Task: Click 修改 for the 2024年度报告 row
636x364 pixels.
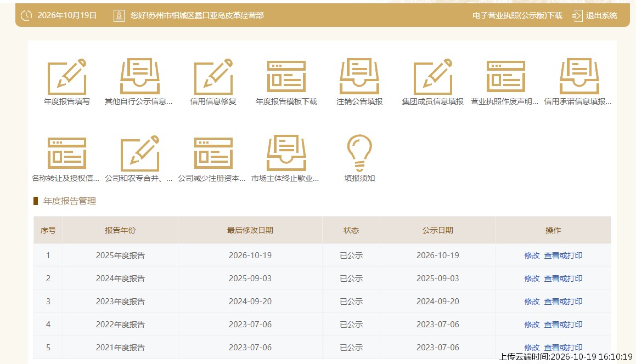Action: pos(532,279)
